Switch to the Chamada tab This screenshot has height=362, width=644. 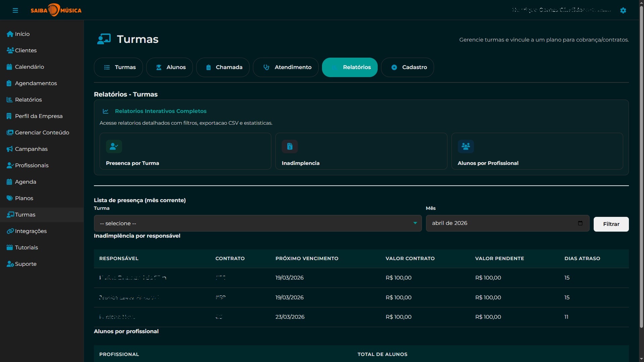point(223,67)
